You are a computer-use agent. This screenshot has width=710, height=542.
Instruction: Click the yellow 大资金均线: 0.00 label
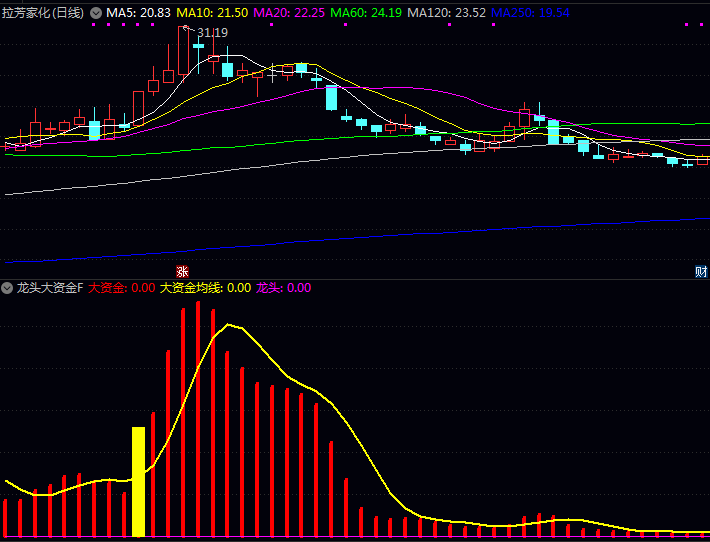(x=205, y=288)
